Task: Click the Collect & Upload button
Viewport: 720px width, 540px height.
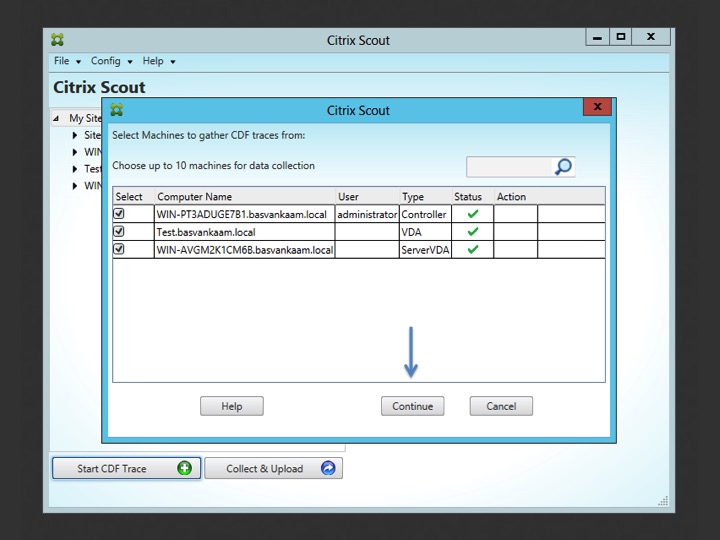Action: click(x=273, y=468)
